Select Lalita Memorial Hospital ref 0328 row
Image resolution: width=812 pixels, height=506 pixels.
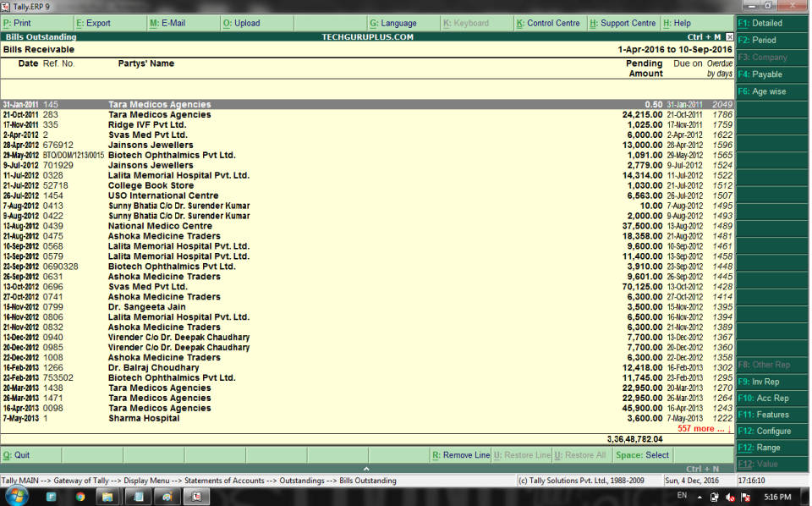[x=367, y=175]
